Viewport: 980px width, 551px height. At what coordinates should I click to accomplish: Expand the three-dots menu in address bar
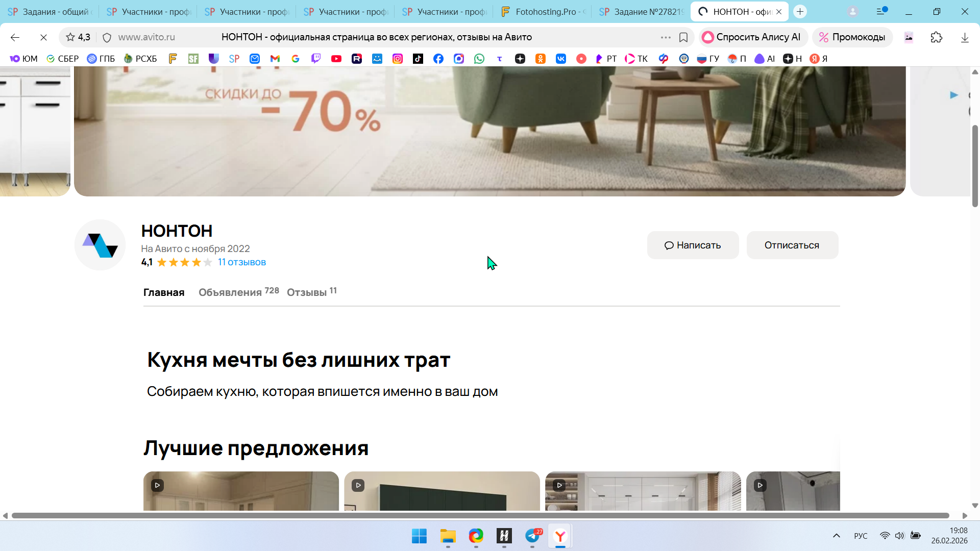[x=666, y=37]
